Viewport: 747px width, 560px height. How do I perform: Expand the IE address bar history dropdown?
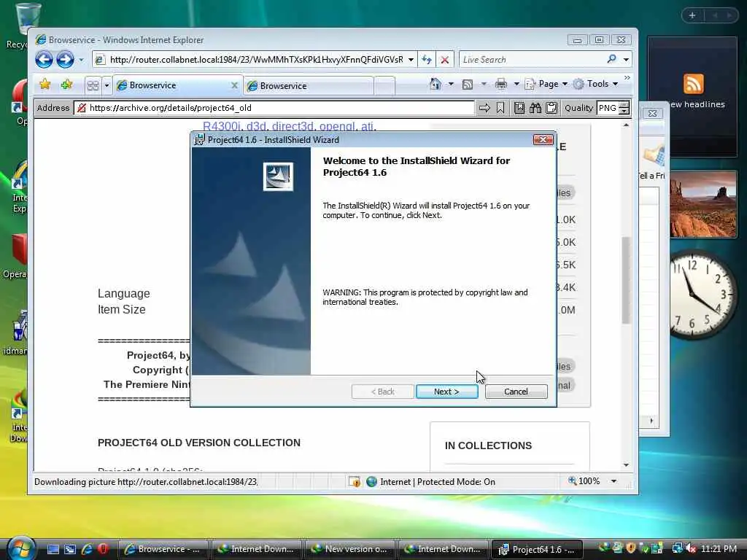pos(411,60)
